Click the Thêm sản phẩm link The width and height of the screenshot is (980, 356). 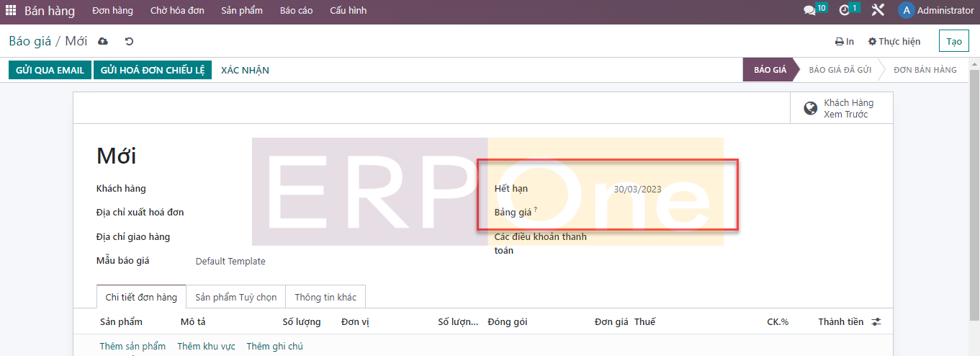[x=132, y=347]
